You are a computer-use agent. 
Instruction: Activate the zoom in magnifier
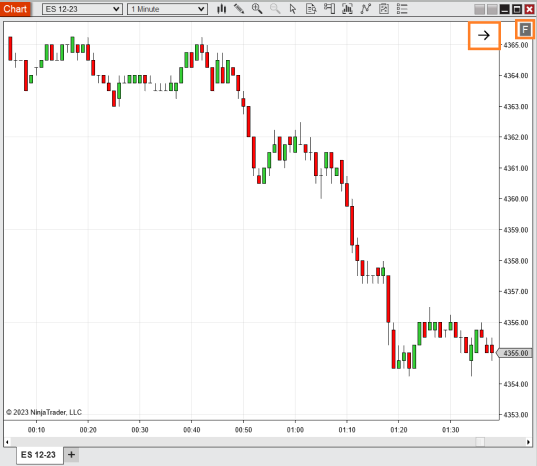pos(257,9)
